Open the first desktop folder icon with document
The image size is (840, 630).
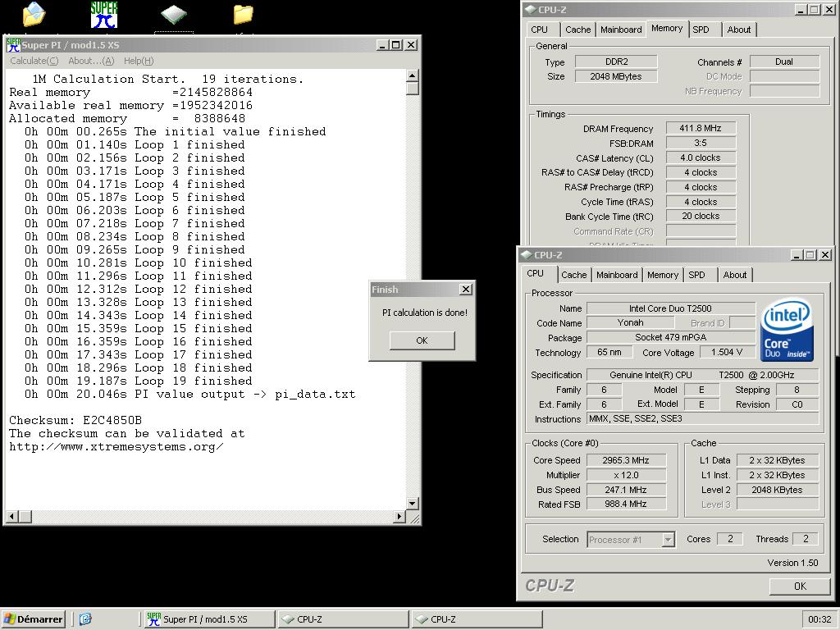tap(34, 15)
